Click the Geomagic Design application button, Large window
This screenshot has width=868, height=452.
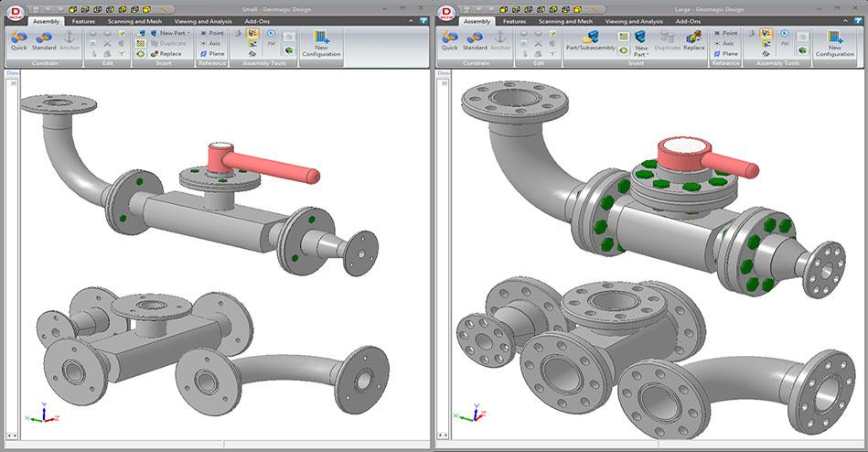click(x=445, y=12)
